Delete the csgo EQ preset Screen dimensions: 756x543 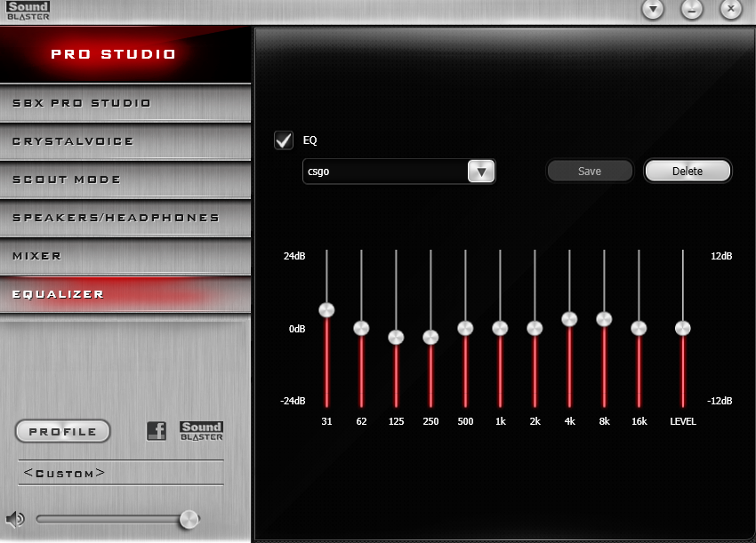688,171
